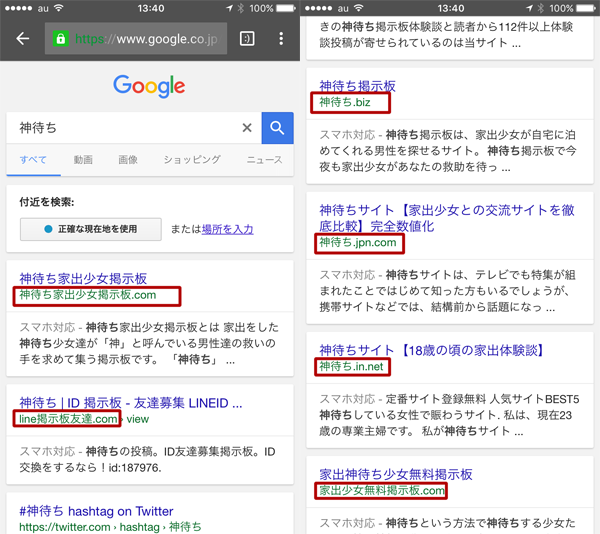The height and width of the screenshot is (534, 600).
Task: Open result 神待ち家出少女掲示板 title
Action: pos(83,278)
